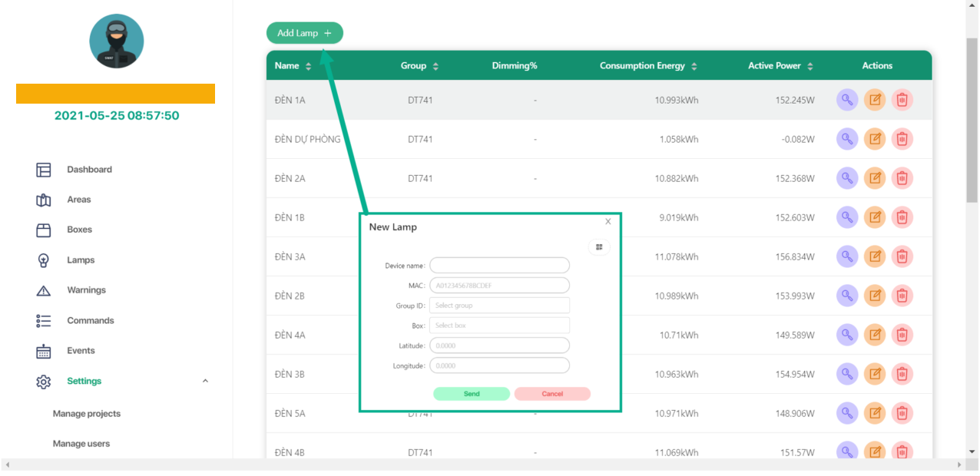Sort by Consumption Energy column
Viewport: 980px width, 476px height.
[x=694, y=67]
